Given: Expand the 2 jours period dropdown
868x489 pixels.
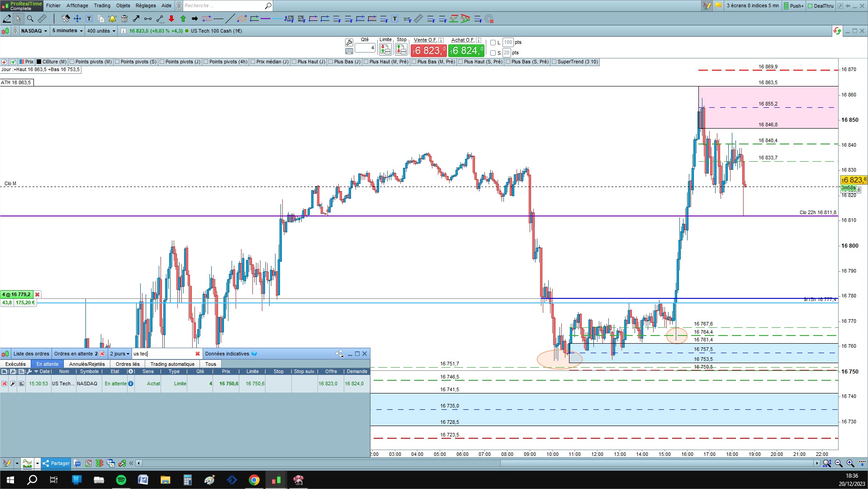Looking at the screenshot, I should point(120,354).
